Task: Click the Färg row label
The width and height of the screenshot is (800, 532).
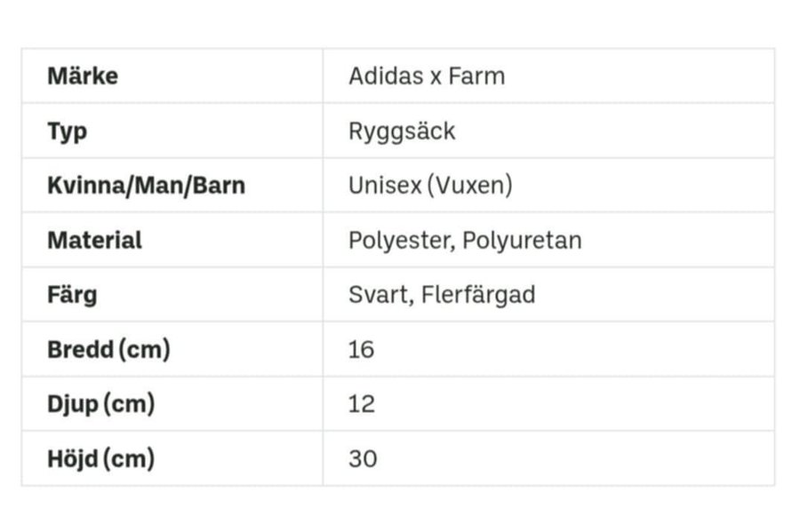Action: point(72,295)
